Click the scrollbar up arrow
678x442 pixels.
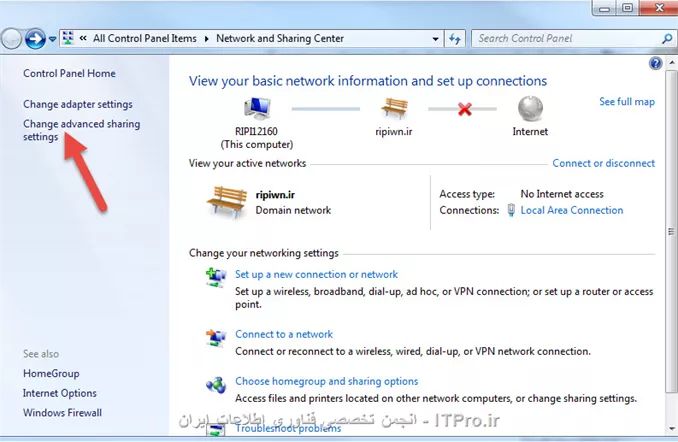[672, 63]
